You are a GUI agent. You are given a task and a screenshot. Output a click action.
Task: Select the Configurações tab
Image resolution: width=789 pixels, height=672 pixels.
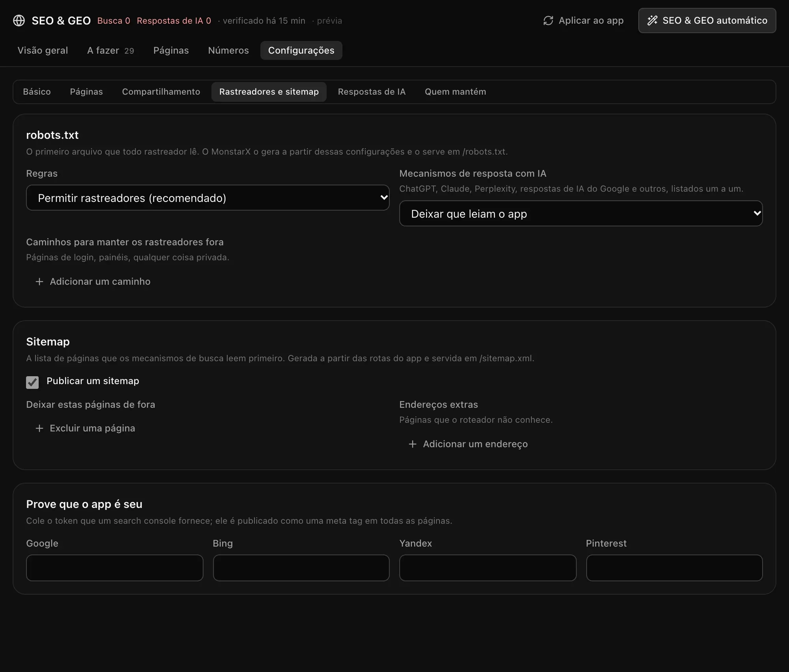(301, 50)
